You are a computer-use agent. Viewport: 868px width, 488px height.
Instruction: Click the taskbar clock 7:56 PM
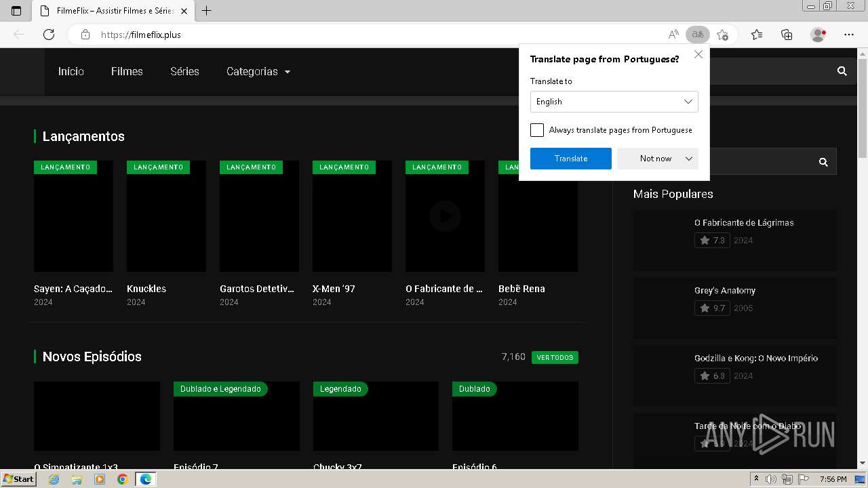[x=833, y=479]
